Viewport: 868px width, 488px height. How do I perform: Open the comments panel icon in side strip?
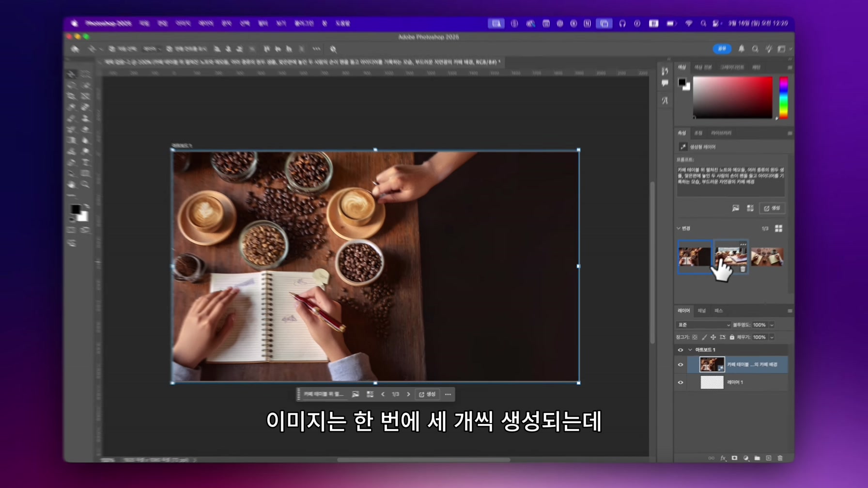(x=665, y=83)
